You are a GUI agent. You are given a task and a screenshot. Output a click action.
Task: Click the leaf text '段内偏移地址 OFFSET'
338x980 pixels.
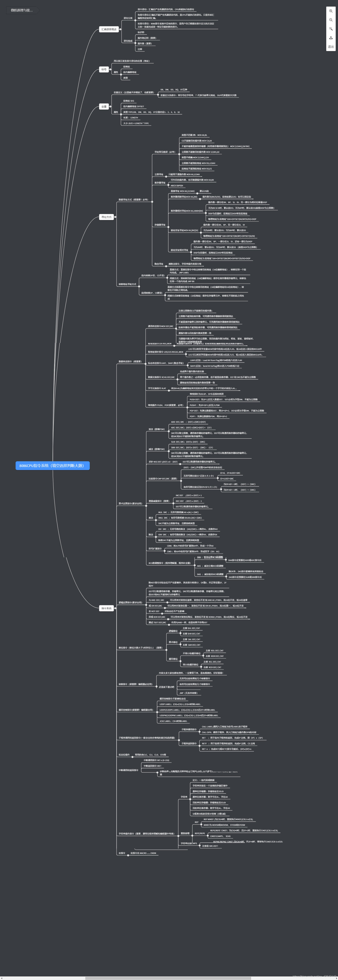tap(134, 107)
